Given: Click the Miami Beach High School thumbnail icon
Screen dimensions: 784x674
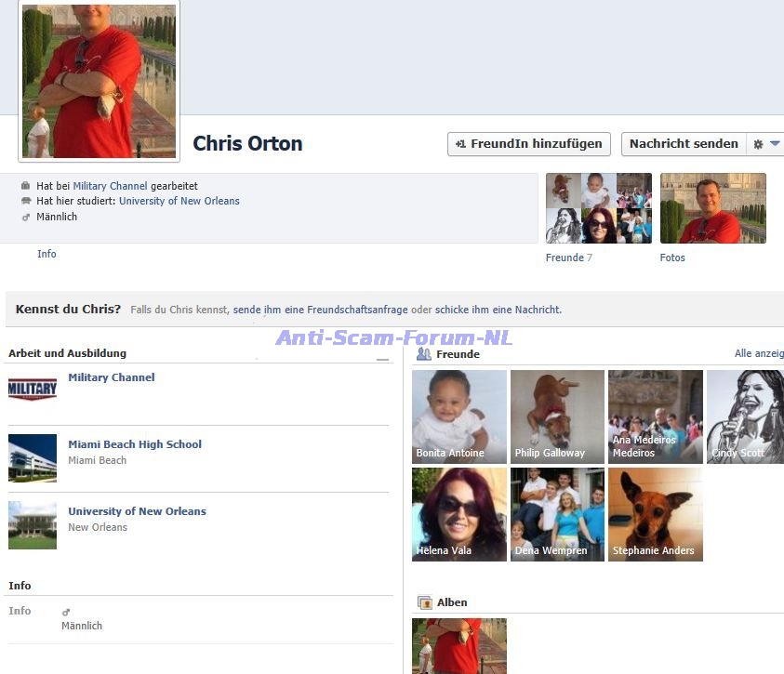Looking at the screenshot, I should point(33,457).
